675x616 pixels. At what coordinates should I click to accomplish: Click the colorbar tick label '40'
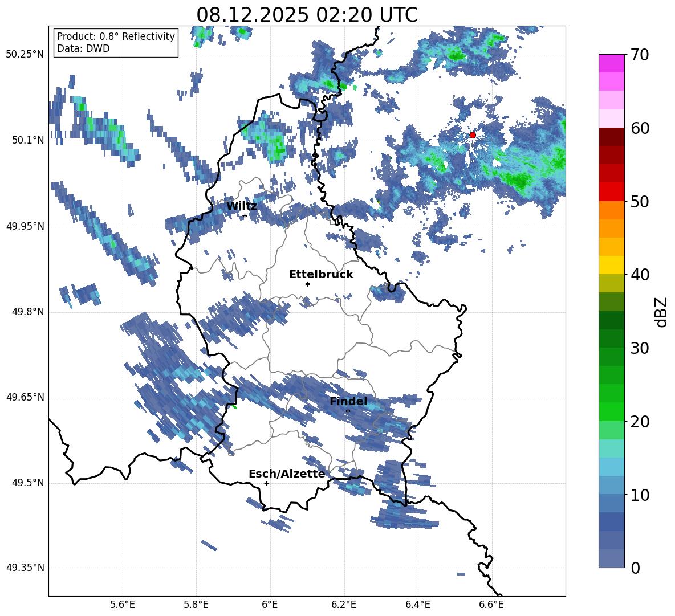point(639,275)
